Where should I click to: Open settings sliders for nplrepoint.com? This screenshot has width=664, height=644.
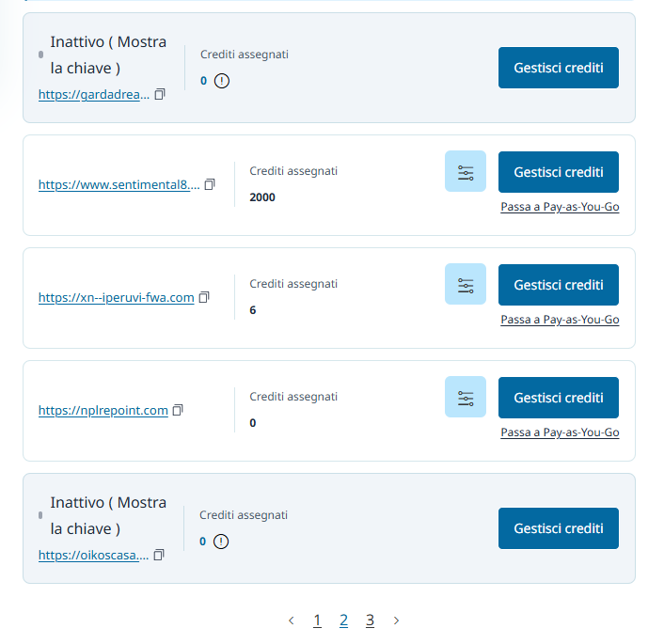pyautogui.click(x=466, y=398)
